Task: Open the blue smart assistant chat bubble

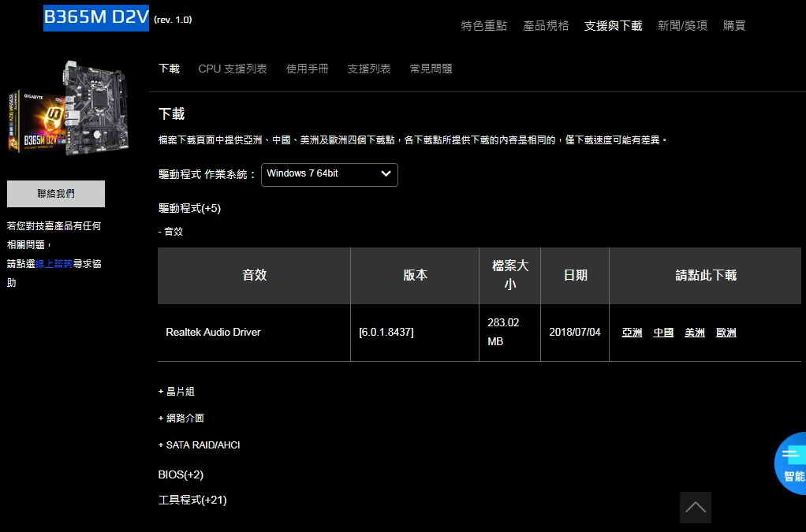Action: click(792, 463)
